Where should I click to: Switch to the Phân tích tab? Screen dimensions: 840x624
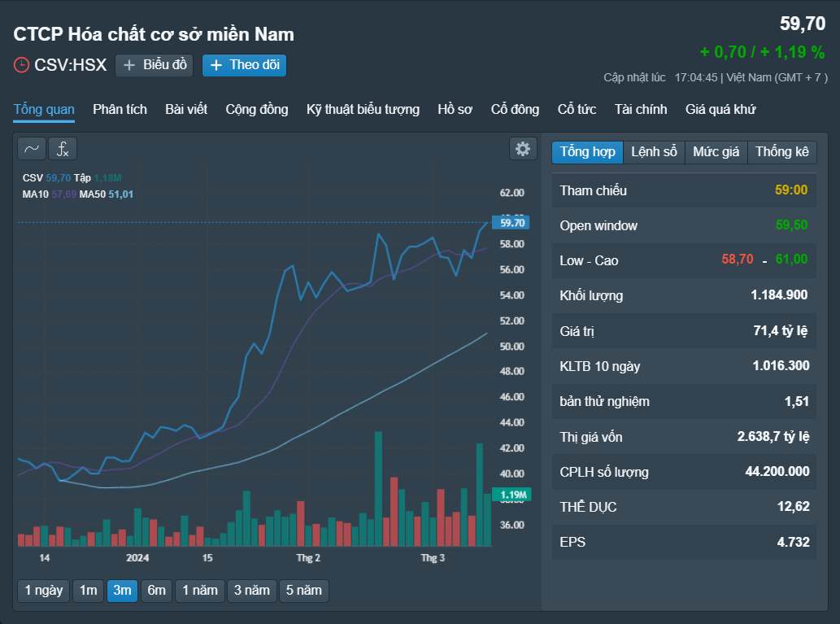point(120,109)
